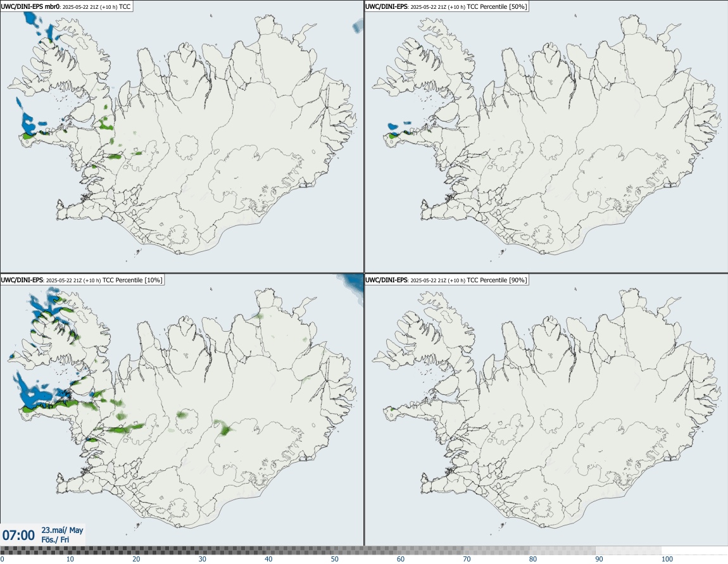Click the TCC Percentile [50%] panel title
The image size is (728, 564).
446,6
